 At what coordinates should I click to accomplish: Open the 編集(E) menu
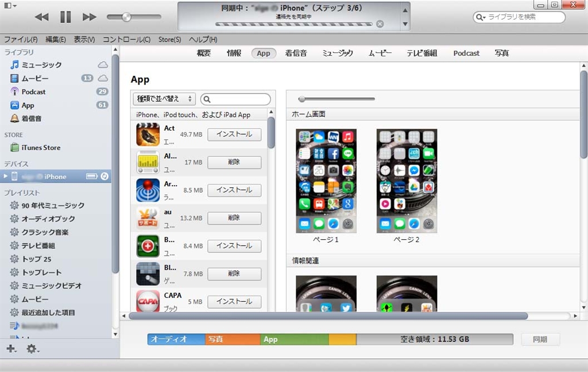56,40
